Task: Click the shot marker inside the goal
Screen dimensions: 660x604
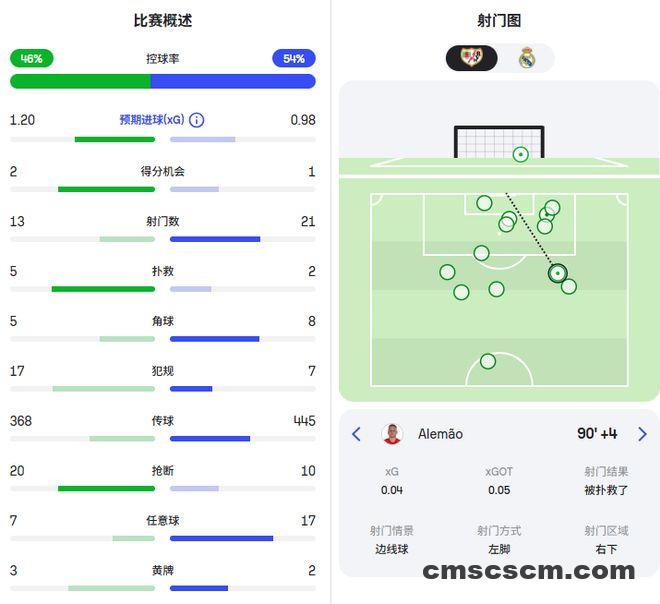Action: (520, 154)
